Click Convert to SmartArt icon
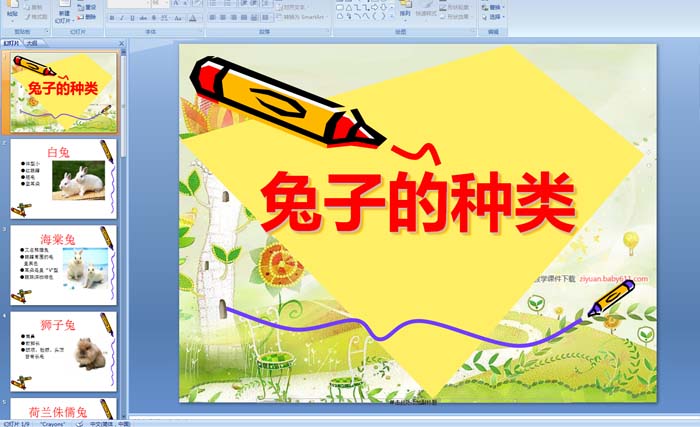 [x=279, y=17]
